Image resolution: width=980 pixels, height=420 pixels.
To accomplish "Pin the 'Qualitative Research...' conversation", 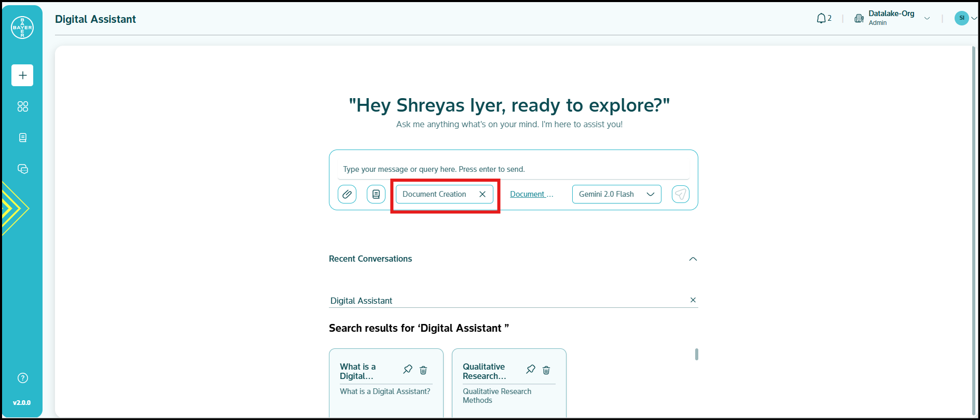I will pyautogui.click(x=531, y=370).
